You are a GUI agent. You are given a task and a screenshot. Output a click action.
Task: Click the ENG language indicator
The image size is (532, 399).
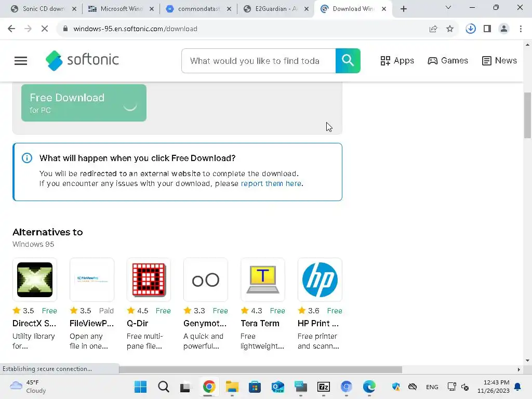[432, 387]
